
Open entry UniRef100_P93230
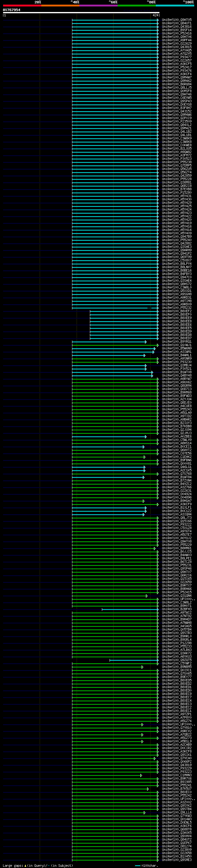[x=177, y=362]
